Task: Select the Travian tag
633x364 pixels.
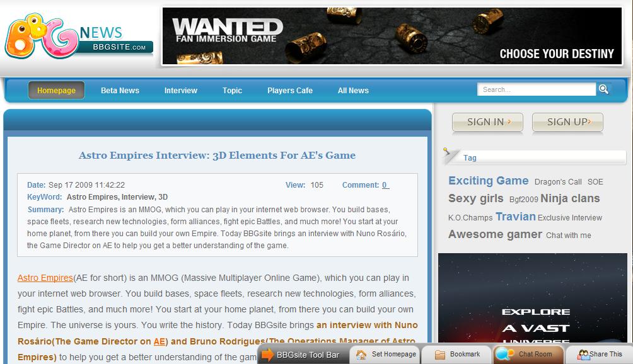Action: point(516,217)
